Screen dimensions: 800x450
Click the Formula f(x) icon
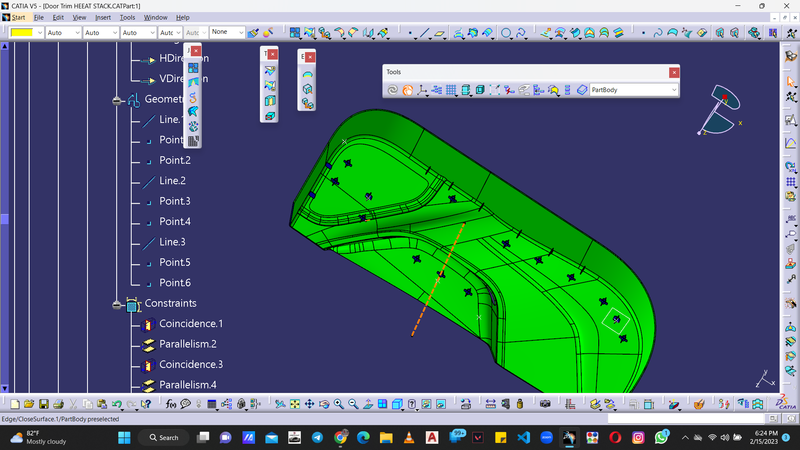171,405
